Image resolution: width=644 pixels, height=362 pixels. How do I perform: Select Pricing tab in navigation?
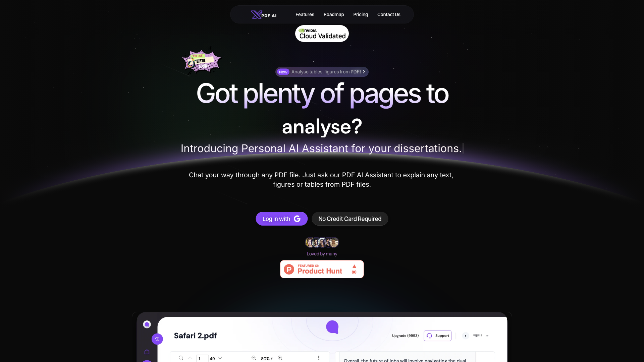coord(361,14)
